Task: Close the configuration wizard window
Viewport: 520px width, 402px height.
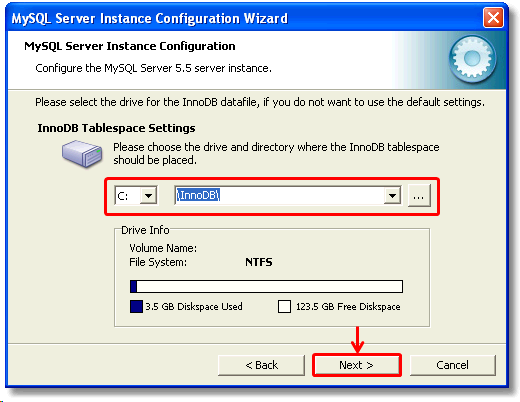Action: (493, 17)
